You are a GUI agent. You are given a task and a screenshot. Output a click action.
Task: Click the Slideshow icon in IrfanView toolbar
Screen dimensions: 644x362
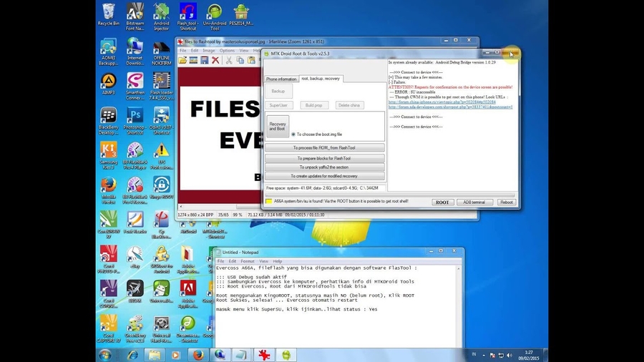[x=193, y=61]
